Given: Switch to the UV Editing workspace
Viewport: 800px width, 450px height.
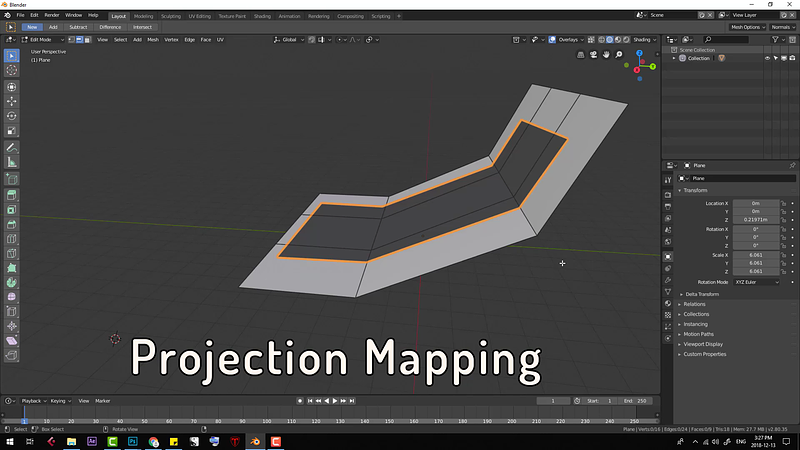Looking at the screenshot, I should point(199,16).
